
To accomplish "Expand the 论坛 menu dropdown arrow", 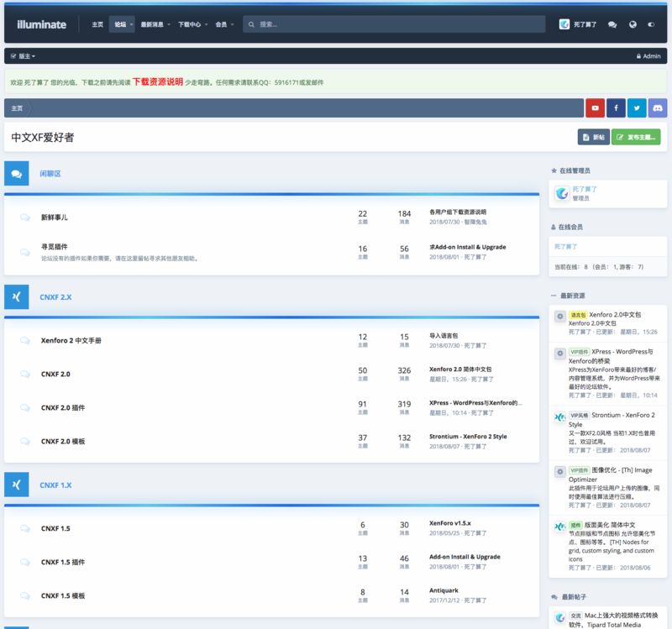I will click(x=131, y=24).
